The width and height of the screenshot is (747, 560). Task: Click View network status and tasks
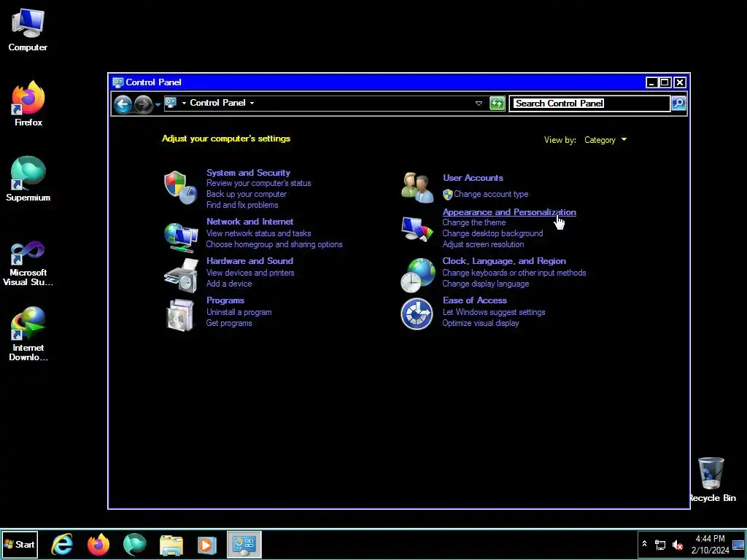[x=259, y=233]
